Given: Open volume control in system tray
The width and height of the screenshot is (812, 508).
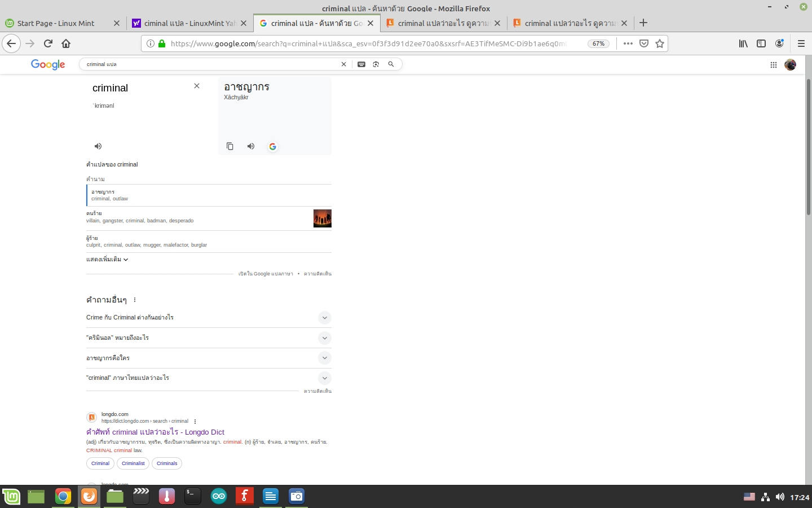Looking at the screenshot, I should point(780,497).
